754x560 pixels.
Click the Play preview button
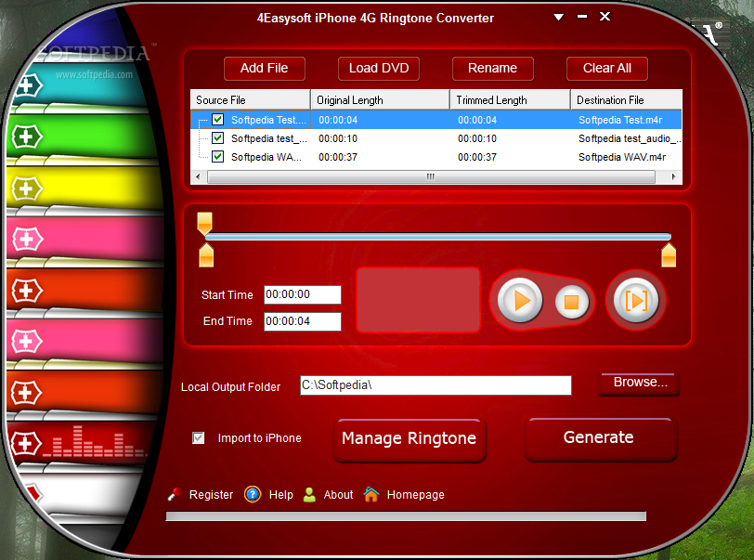tap(520, 301)
